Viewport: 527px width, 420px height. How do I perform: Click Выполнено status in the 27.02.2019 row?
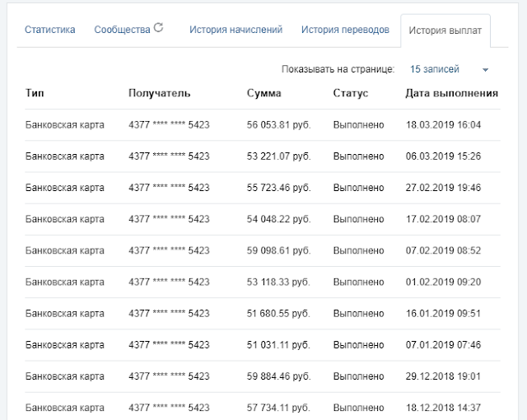click(x=359, y=188)
